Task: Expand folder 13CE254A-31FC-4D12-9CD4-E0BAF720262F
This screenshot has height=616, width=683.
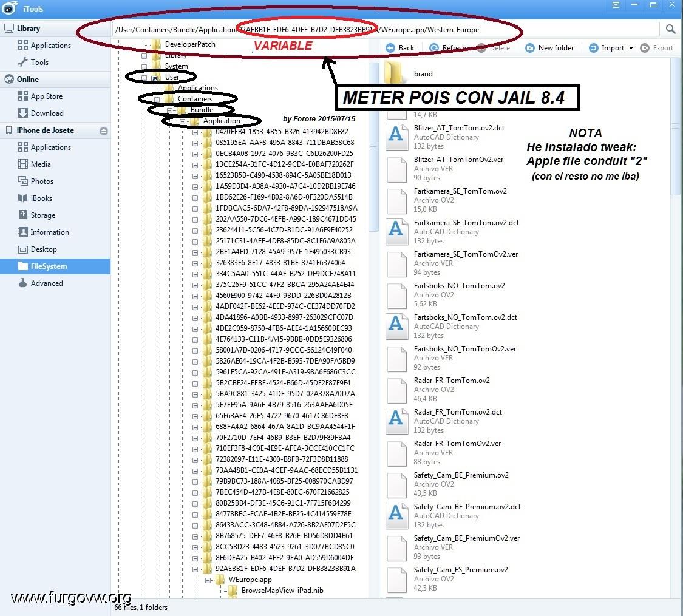Action: (x=195, y=165)
